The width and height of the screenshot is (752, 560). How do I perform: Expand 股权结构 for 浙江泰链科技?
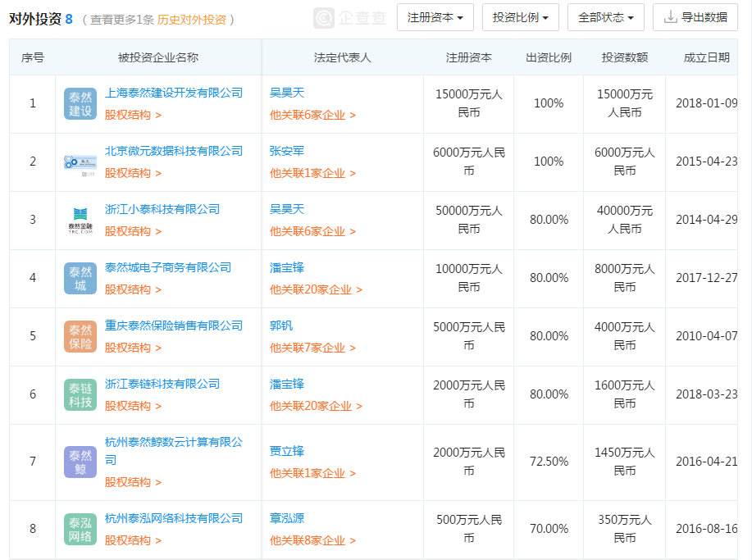(133, 406)
